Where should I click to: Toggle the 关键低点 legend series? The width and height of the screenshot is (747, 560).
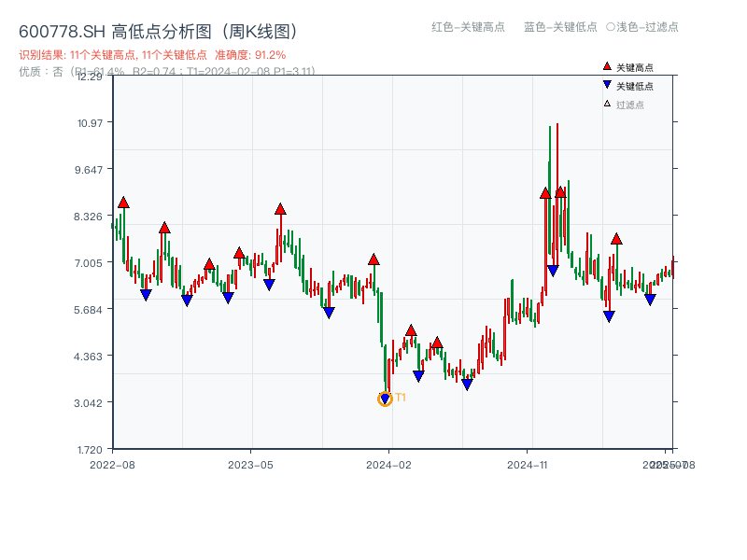pyautogui.click(x=635, y=86)
